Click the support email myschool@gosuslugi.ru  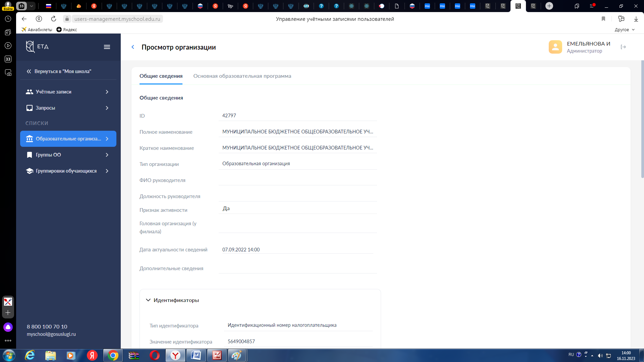point(51,334)
